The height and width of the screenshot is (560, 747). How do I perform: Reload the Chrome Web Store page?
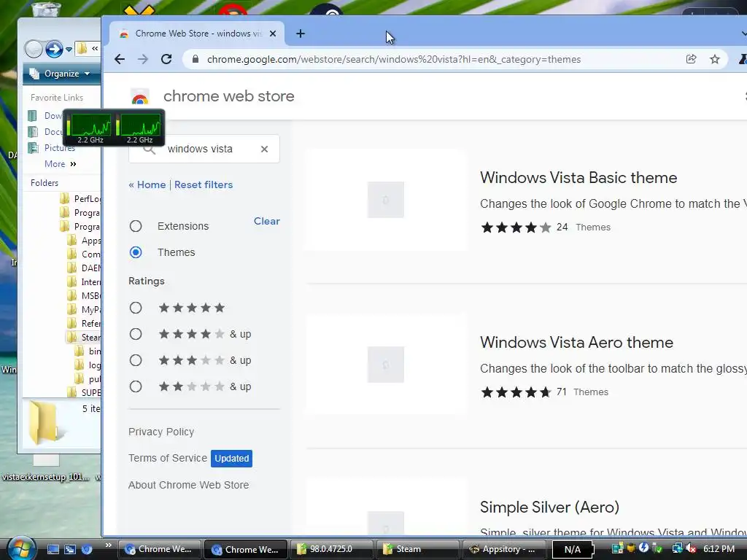point(166,59)
